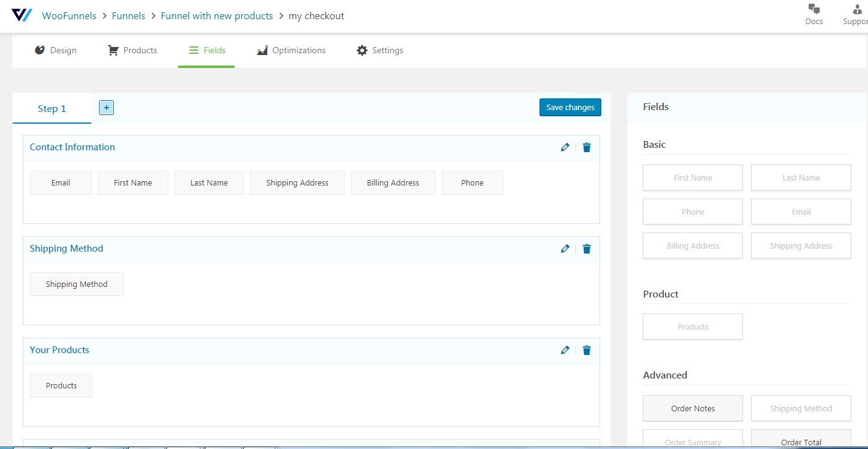Click Funnel with new products breadcrumb link
Screen dimensions: 868x449
click(x=217, y=15)
